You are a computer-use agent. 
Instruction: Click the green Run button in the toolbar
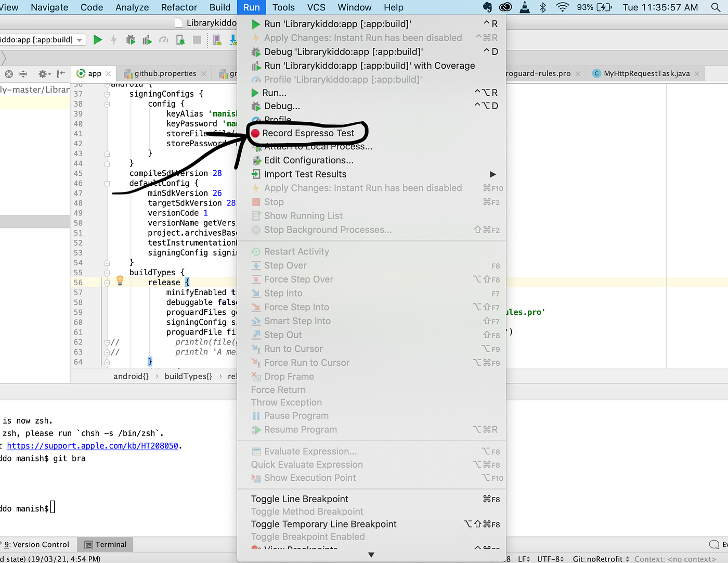[97, 40]
